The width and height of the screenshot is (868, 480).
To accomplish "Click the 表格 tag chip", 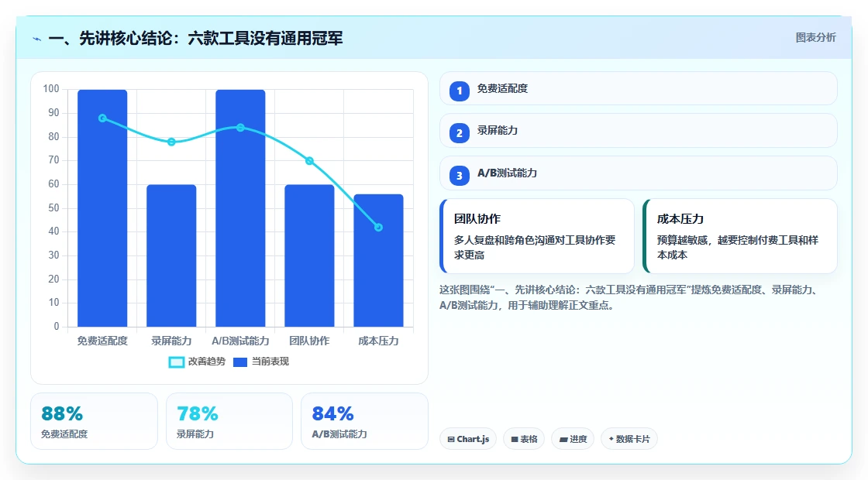I will 524,439.
